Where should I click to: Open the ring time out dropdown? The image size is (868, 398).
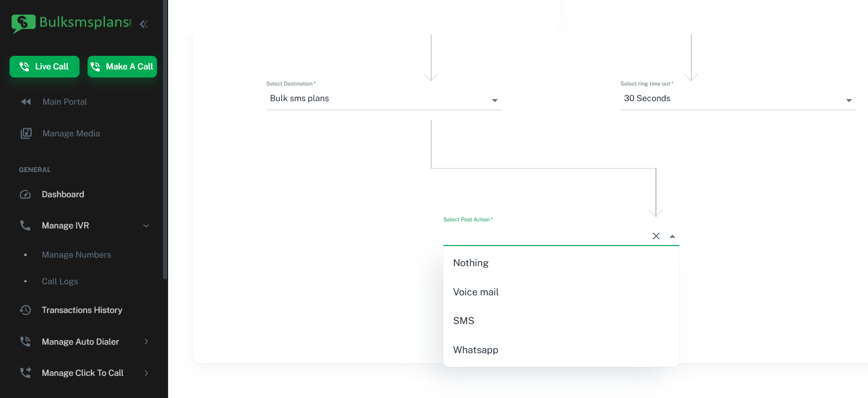click(x=738, y=99)
